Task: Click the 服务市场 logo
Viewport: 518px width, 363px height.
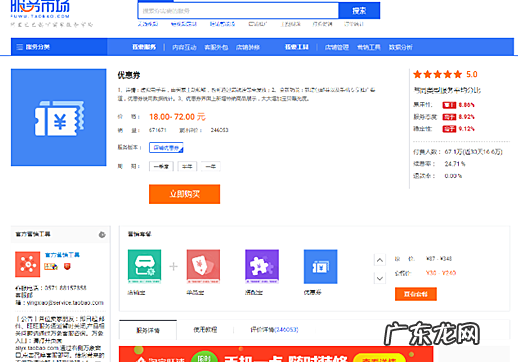Action: (40, 9)
